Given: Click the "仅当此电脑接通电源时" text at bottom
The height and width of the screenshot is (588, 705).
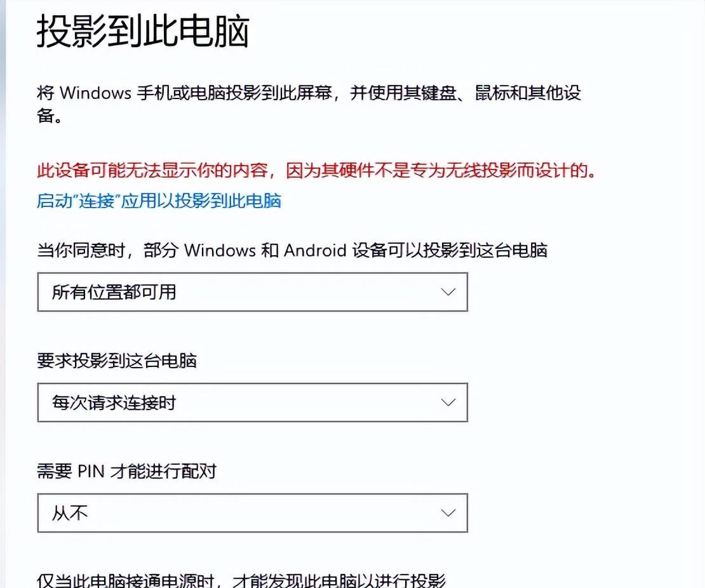Looking at the screenshot, I should pyautogui.click(x=241, y=580).
